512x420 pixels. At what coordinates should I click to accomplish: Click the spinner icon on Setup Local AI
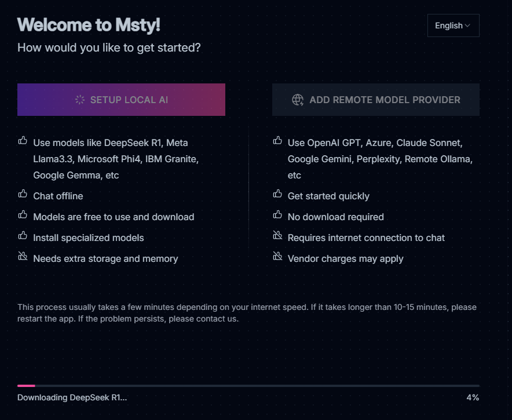tap(80, 100)
